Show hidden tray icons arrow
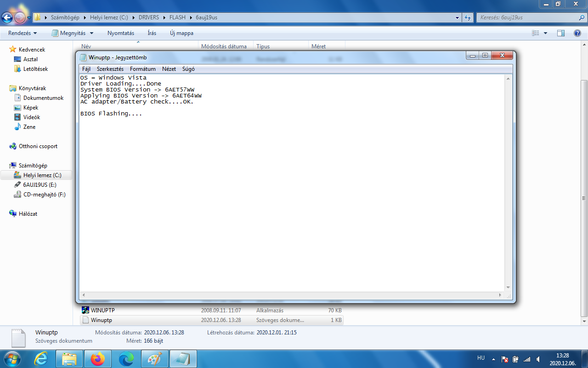Viewport: 588px width, 368px height. pos(493,359)
